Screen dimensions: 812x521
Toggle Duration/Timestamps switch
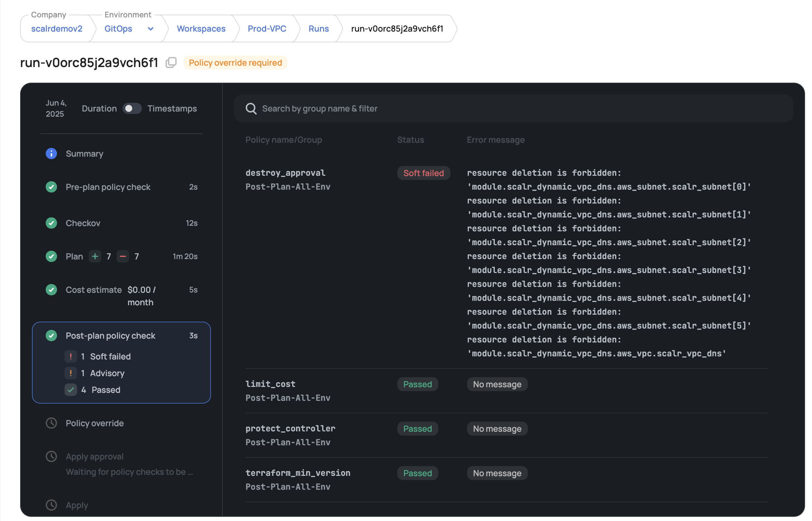132,108
